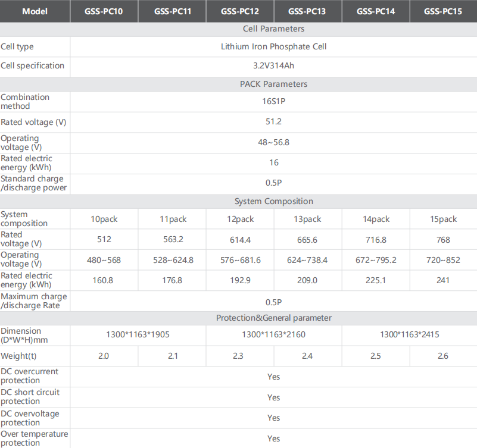The height and width of the screenshot is (448, 477).
Task: Click the 12pack cell
Action: [240, 219]
